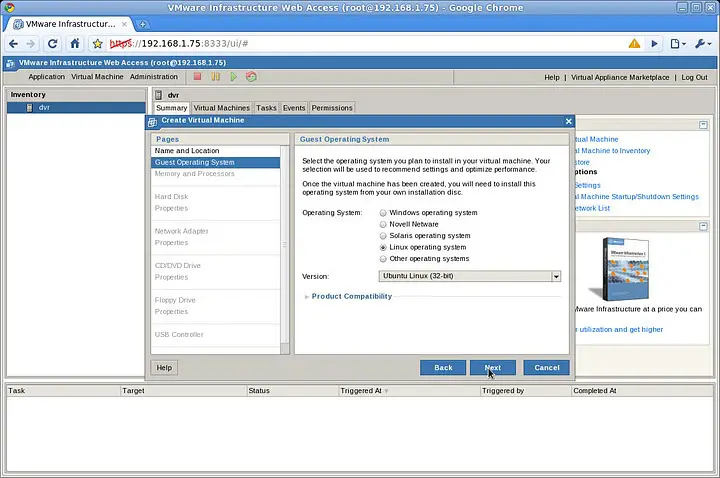720x478 pixels.
Task: Collapse the Commands panel in the dvr window
Action: coord(703,125)
